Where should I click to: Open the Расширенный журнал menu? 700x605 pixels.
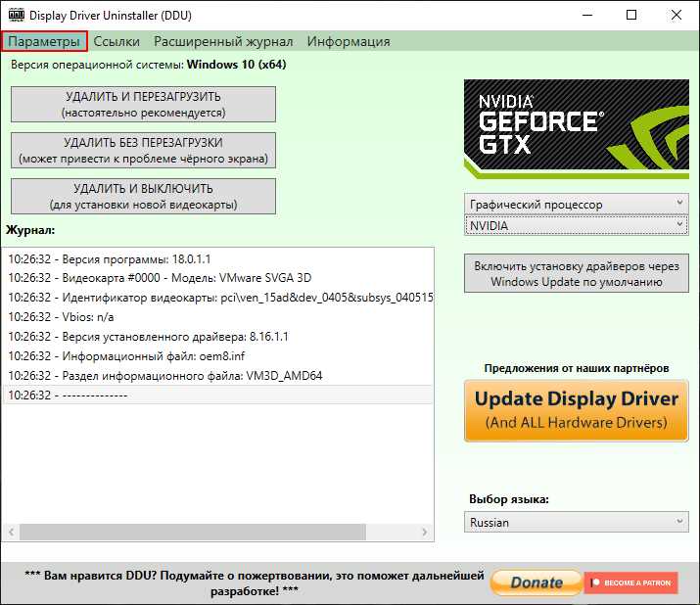coord(223,41)
